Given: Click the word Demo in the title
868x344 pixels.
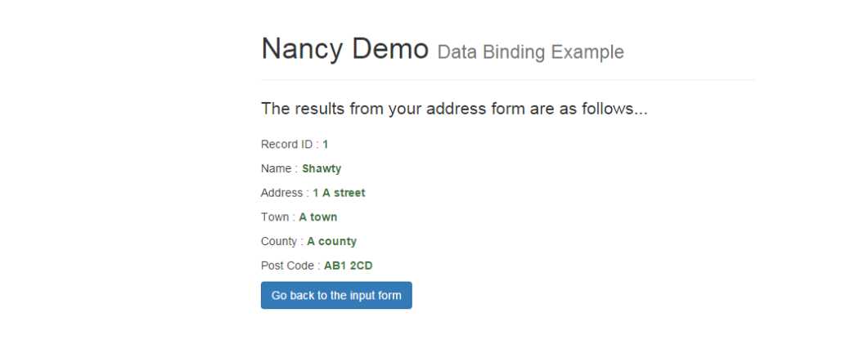Looking at the screenshot, I should click(390, 49).
